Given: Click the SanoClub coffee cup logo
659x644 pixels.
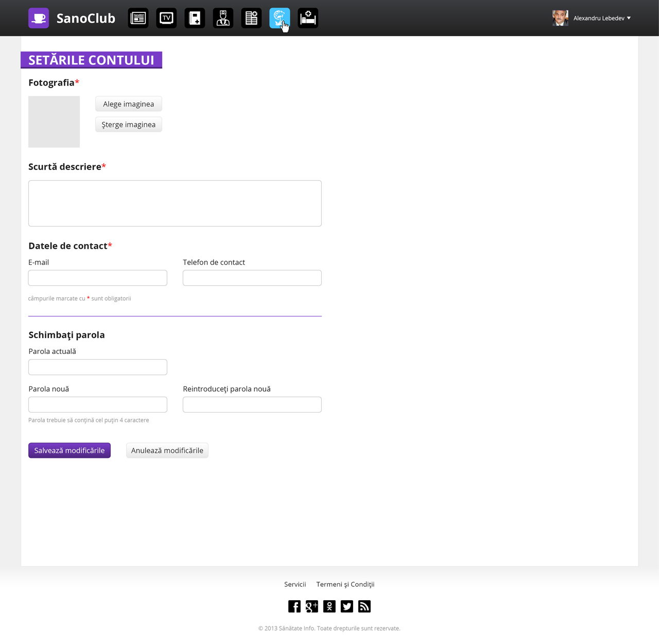Looking at the screenshot, I should coord(39,18).
